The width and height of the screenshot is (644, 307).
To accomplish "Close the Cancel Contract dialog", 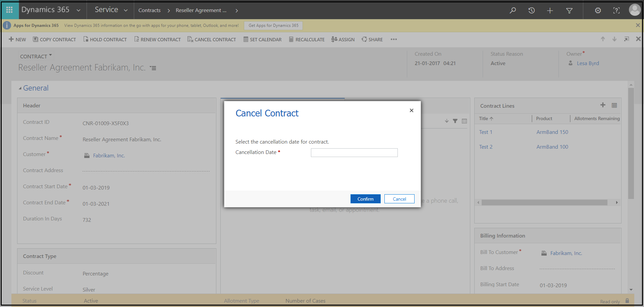I will (412, 110).
